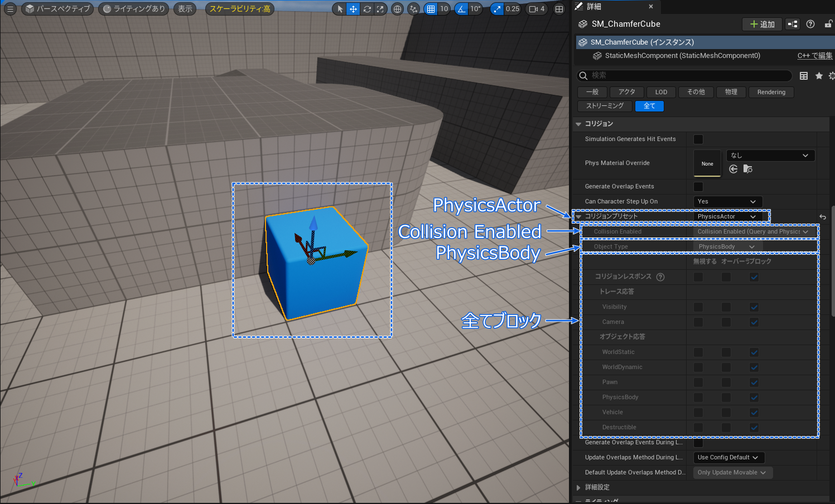Select the Rotate tool in viewport toolbar
Screen dimensions: 835x504
367,9
